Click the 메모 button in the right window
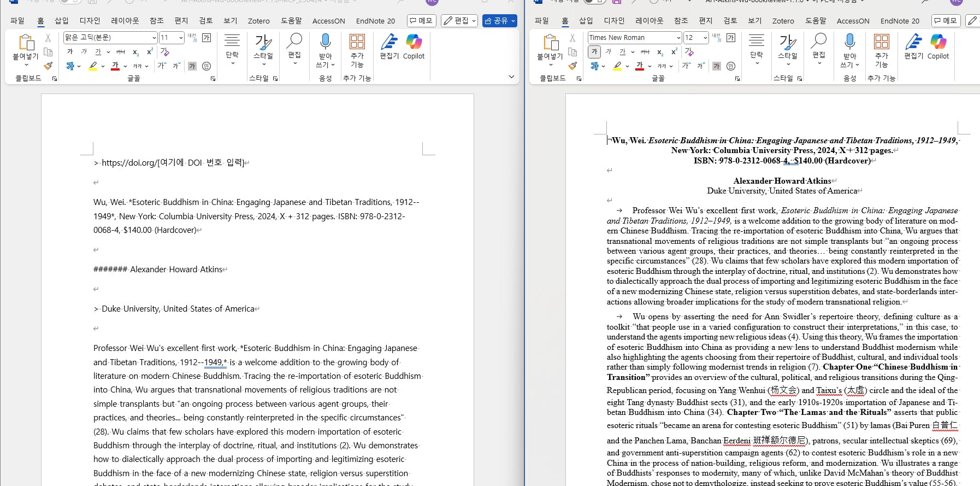 (x=946, y=21)
